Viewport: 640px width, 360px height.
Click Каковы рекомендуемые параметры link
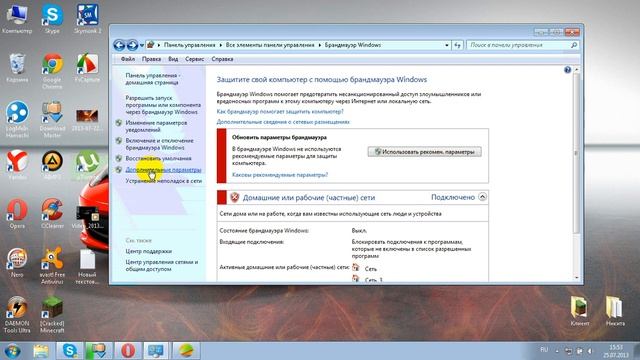pyautogui.click(x=280, y=175)
